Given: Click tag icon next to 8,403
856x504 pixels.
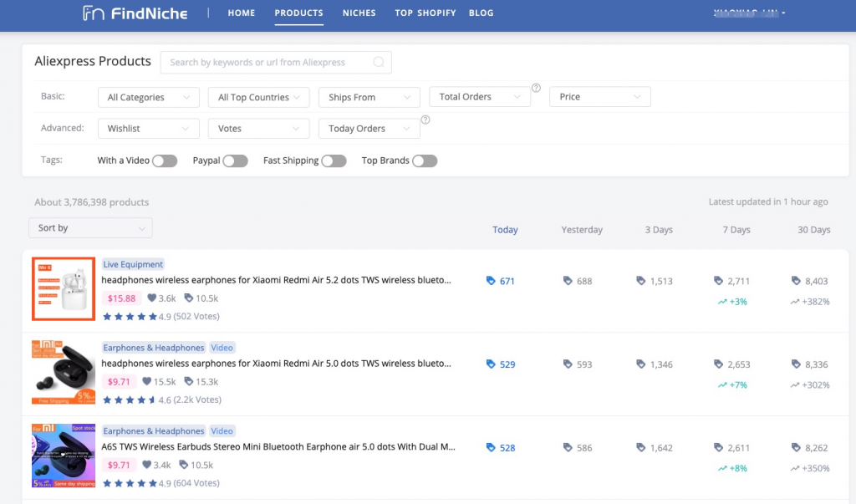Looking at the screenshot, I should coord(796,281).
